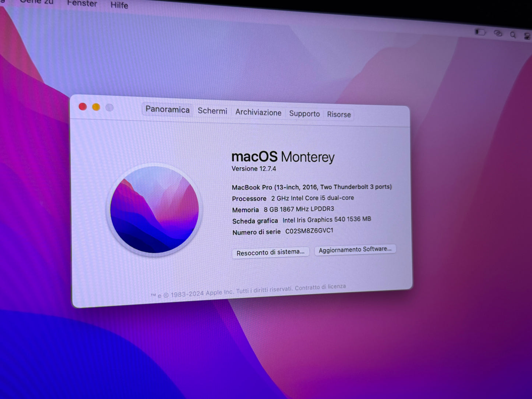Viewport: 532px width, 399px height.
Task: Click the macOS Monterey heading
Action: pyautogui.click(x=283, y=157)
